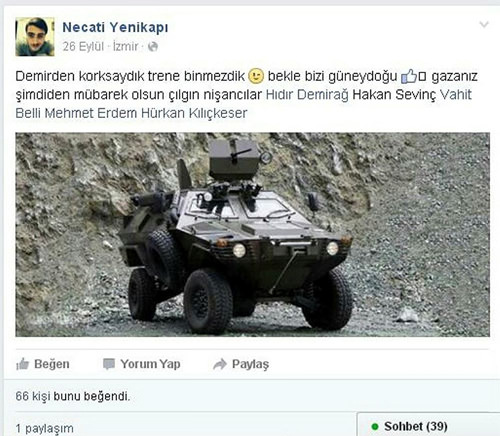
Task: Open the post options chevron menu
Action: tap(484, 24)
